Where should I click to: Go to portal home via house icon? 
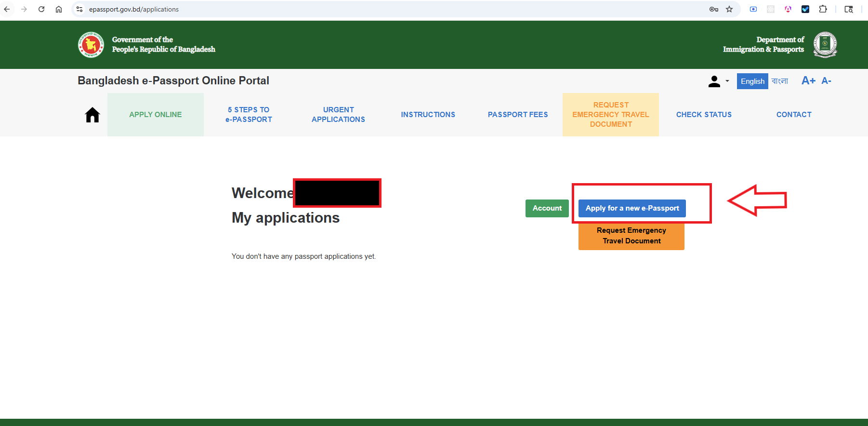92,115
